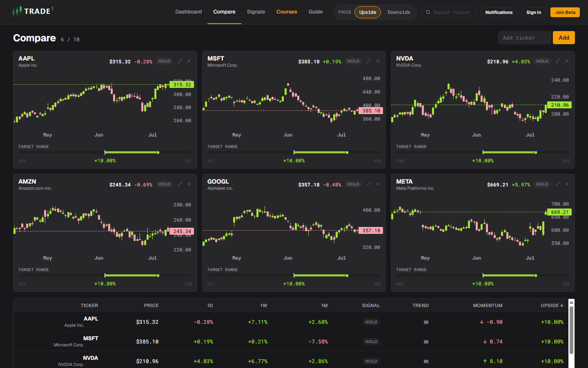This screenshot has width=588, height=368.
Task: Remove the AAPL card
Action: point(189,61)
